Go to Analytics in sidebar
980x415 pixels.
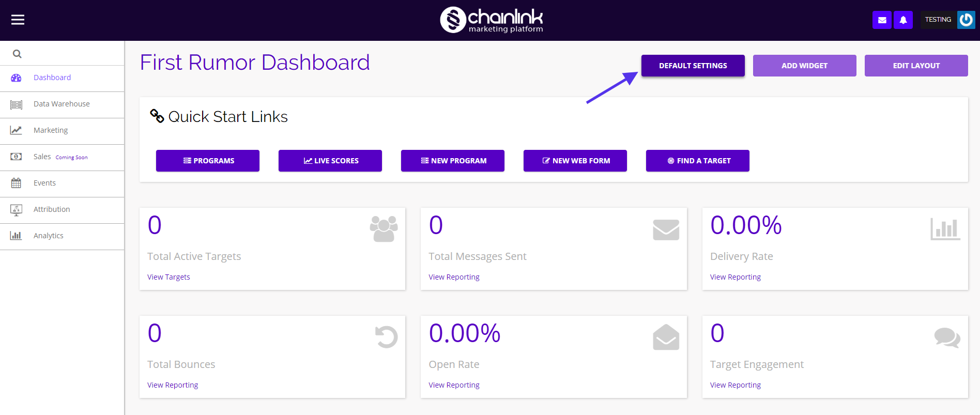62,237
